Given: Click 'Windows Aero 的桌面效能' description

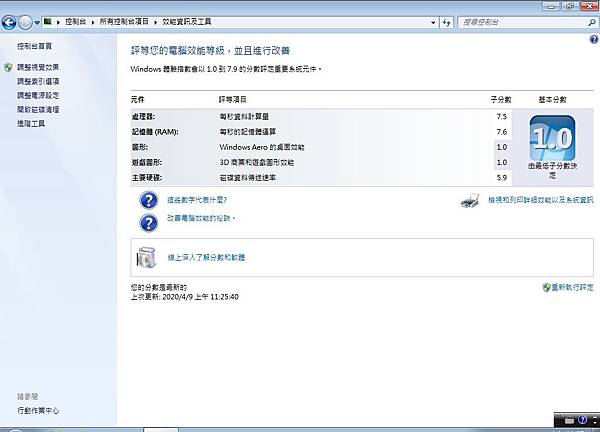Looking at the screenshot, I should (x=262, y=147).
